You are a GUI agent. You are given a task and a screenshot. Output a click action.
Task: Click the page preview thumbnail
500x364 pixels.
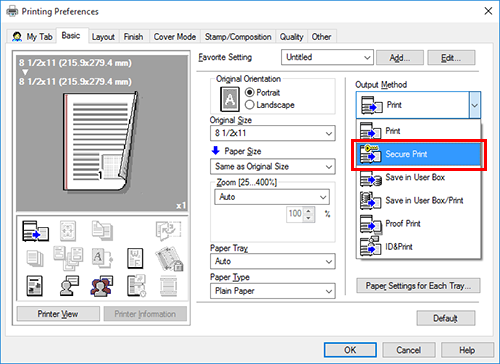[x=99, y=142]
